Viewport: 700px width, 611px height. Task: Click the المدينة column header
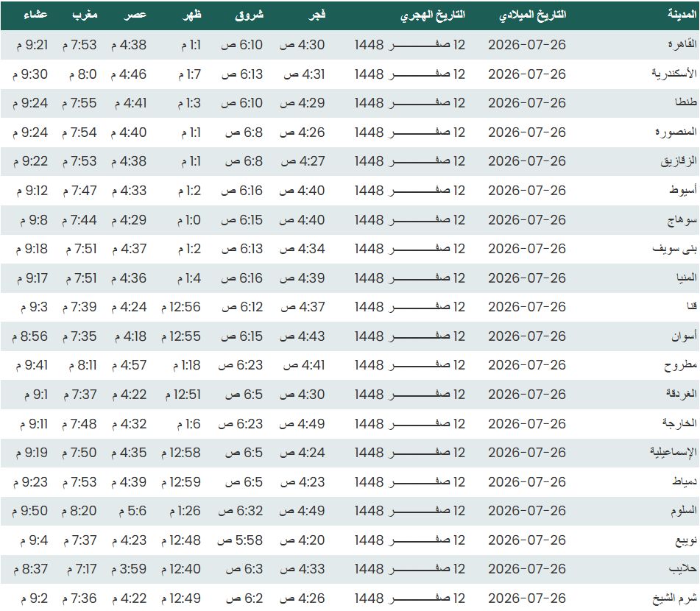(x=682, y=14)
